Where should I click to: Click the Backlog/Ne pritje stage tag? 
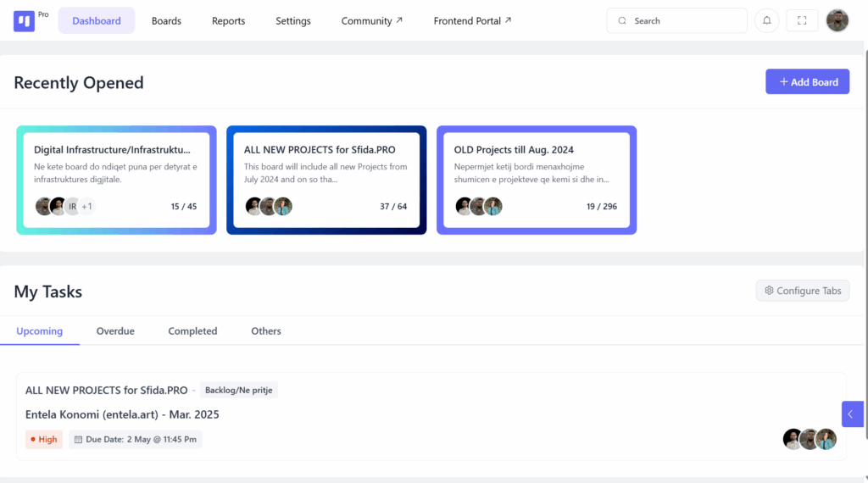pyautogui.click(x=238, y=390)
